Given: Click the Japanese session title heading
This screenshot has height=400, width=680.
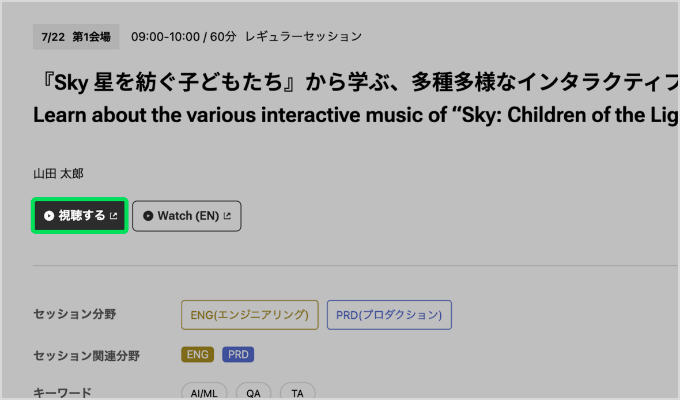Looking at the screenshot, I should tap(356, 82).
